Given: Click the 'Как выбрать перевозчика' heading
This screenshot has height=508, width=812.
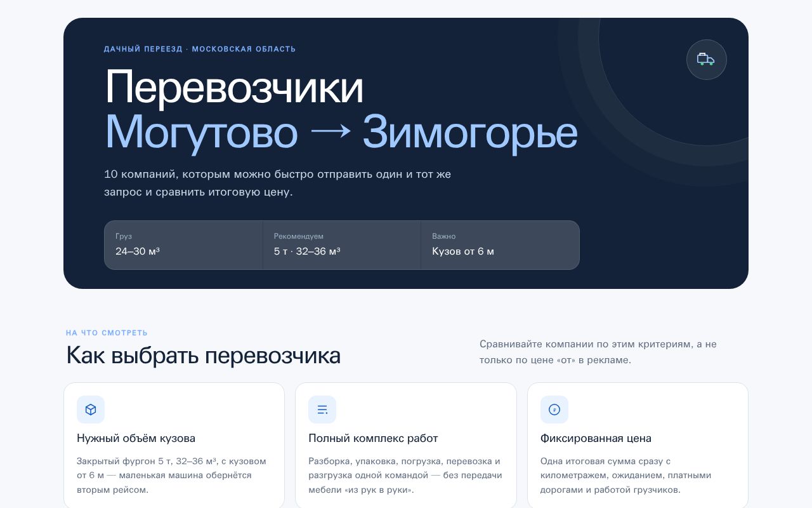Looking at the screenshot, I should (203, 355).
